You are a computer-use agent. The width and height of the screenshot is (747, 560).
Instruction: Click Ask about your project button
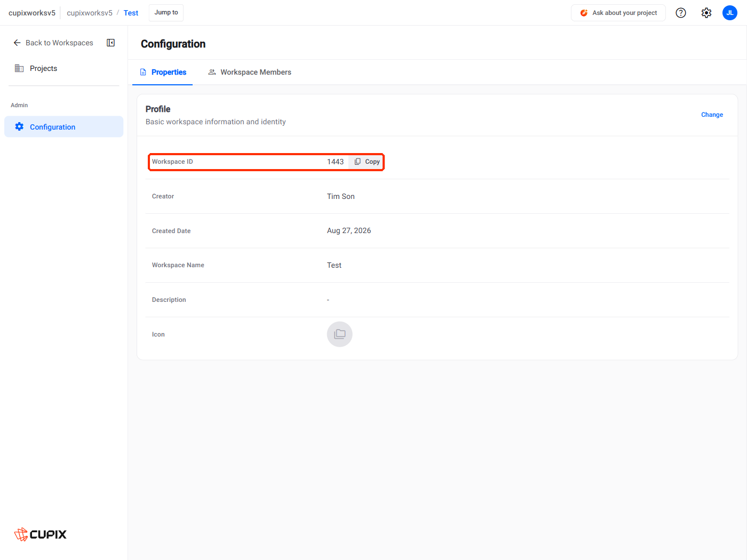click(618, 13)
